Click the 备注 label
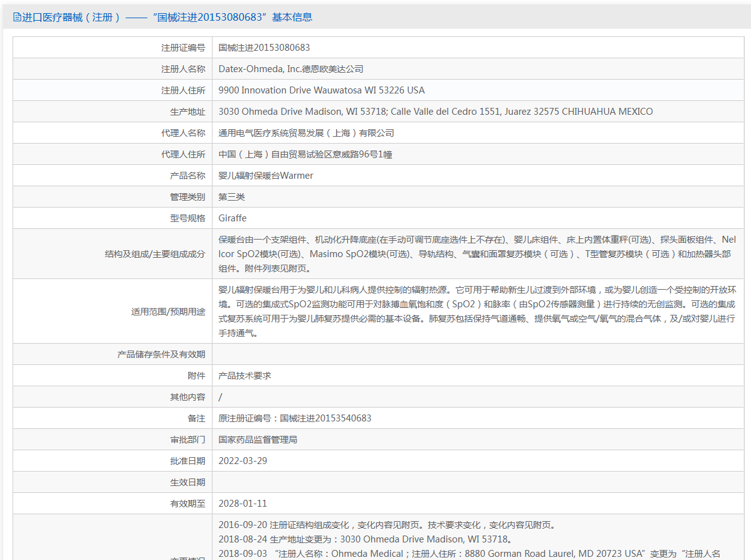 coord(196,418)
